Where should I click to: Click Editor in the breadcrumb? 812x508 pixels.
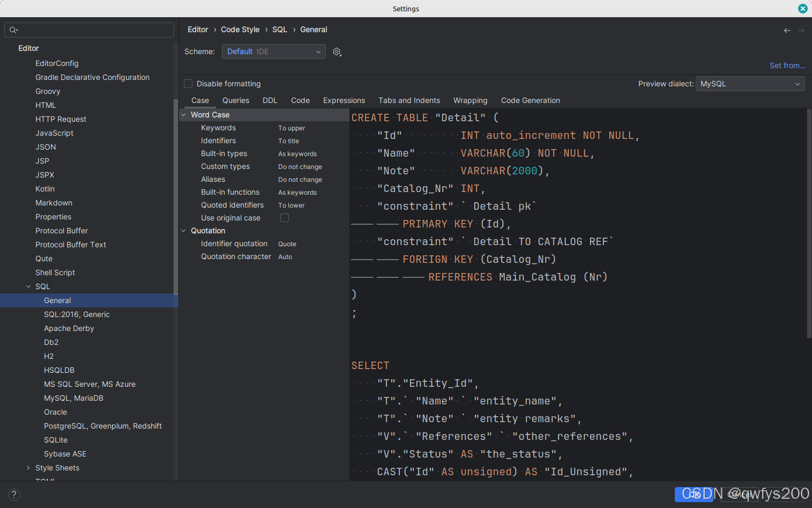pyautogui.click(x=198, y=30)
